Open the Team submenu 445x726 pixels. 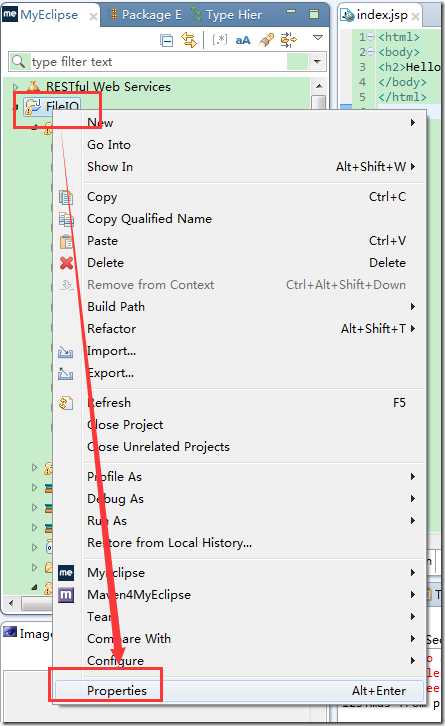(x=239, y=617)
